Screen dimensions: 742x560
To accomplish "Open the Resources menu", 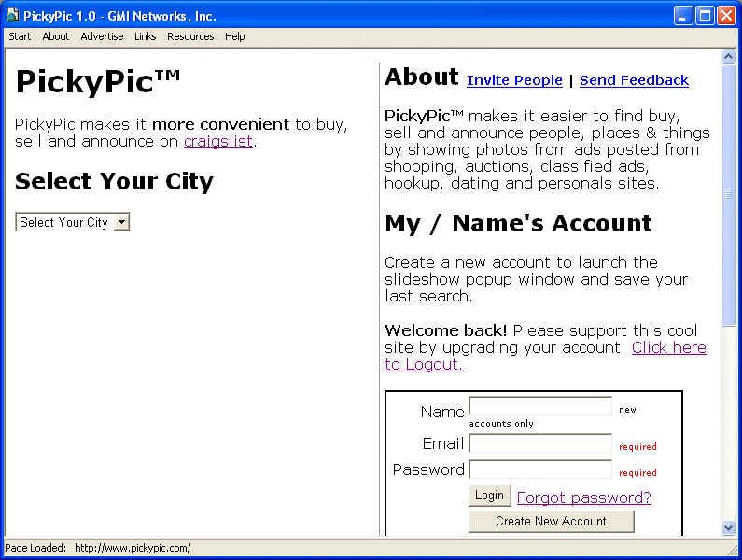I will pyautogui.click(x=190, y=36).
